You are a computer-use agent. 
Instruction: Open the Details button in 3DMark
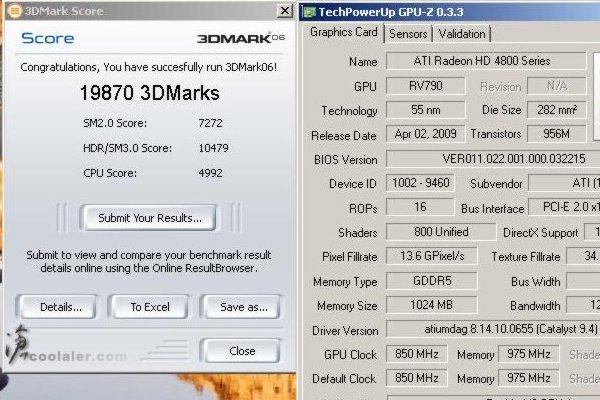(60, 307)
